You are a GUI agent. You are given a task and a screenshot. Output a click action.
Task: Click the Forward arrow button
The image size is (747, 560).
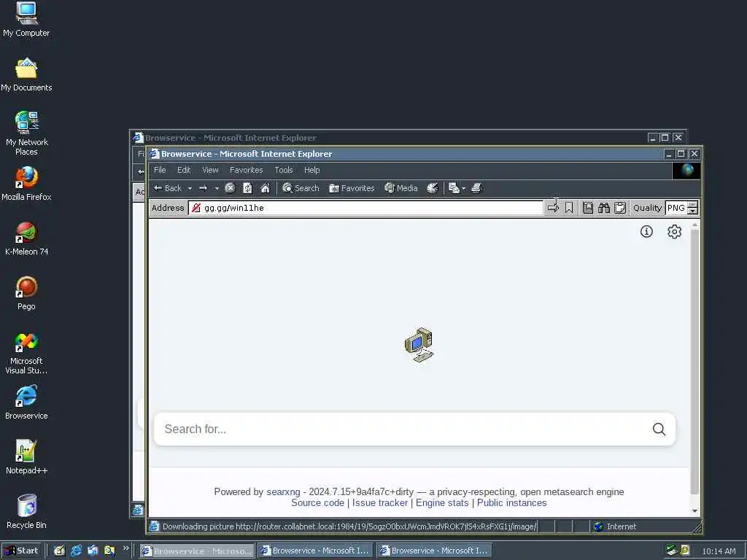click(x=204, y=188)
